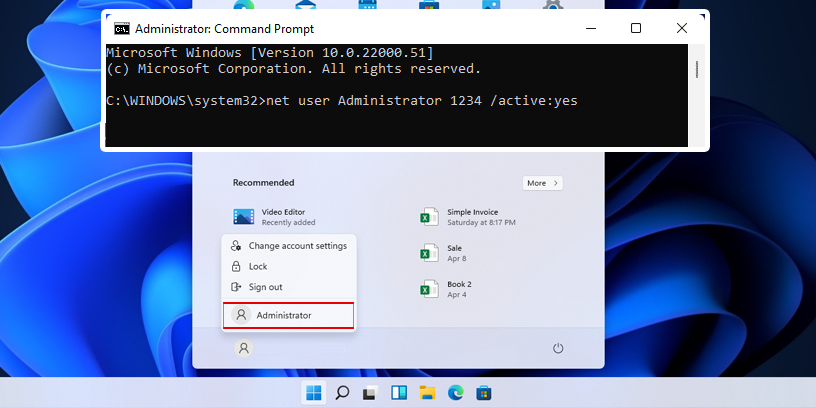
Task: Click the Command Prompt title bar icon
Action: point(122,29)
